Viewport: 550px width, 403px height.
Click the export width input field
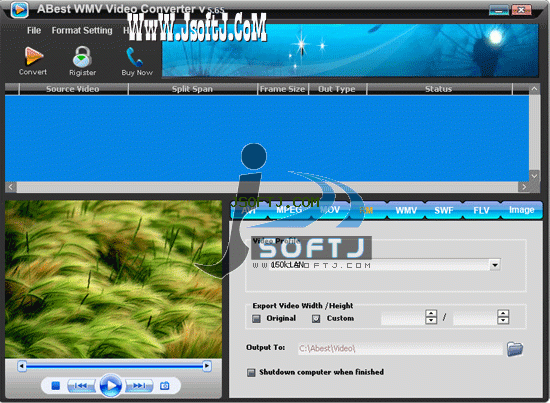click(403, 318)
